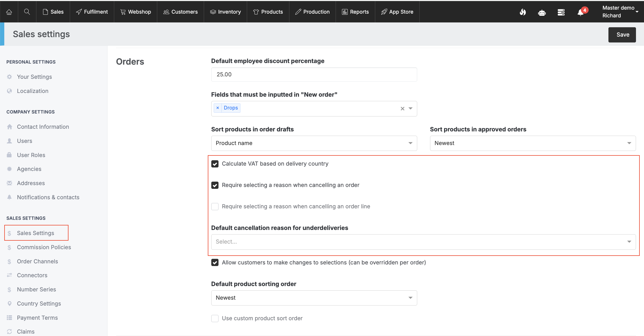Click the server stack icon
The image size is (644, 336).
[561, 12]
